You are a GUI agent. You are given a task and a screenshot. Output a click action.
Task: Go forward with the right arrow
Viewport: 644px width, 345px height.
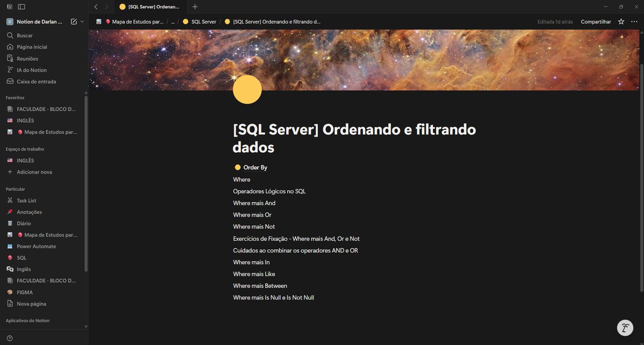click(x=106, y=6)
